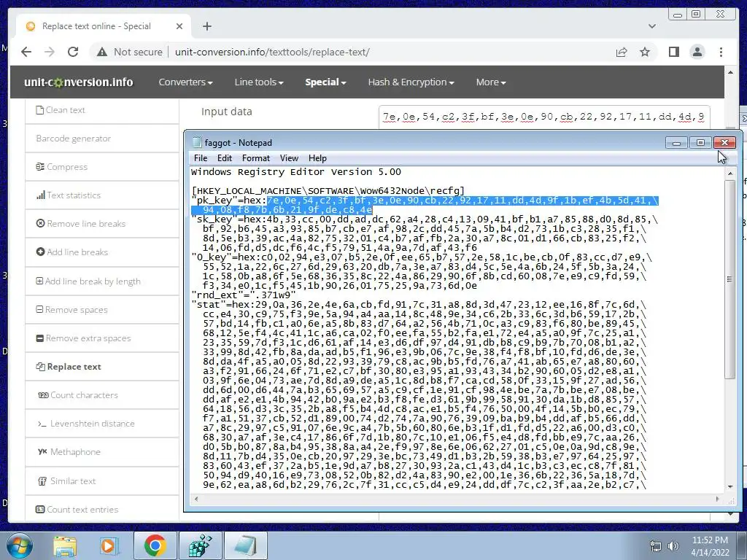Open a new Chrome tab
This screenshot has height=560, width=747.
point(206,26)
